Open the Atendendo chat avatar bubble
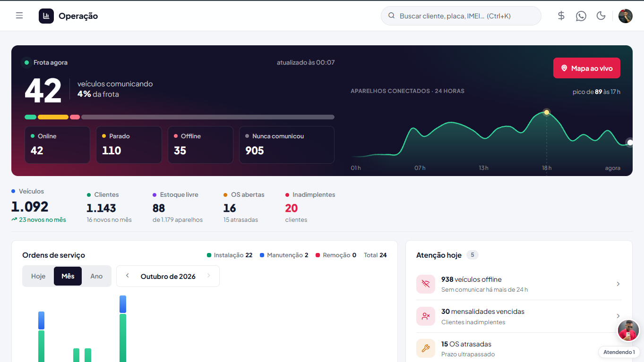Screen dimensions: 644x362 628,330
